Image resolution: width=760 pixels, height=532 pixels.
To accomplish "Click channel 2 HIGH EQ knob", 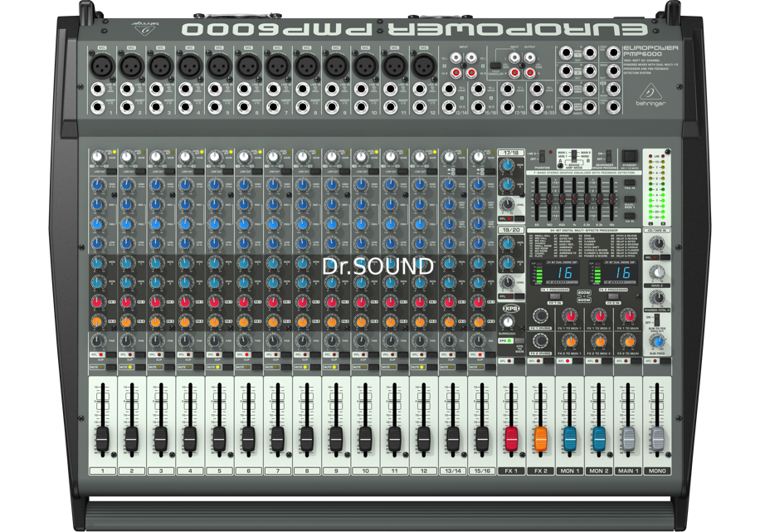I will [x=127, y=185].
